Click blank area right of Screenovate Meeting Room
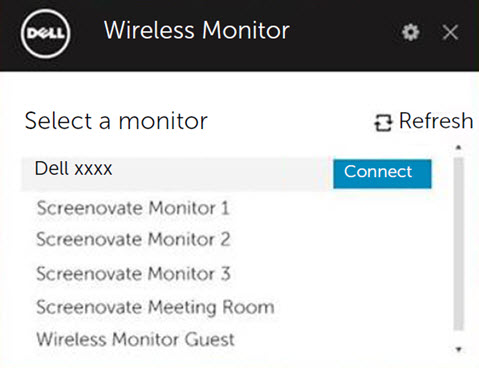Viewport: 479px width, 368px height. pyautogui.click(x=362, y=307)
